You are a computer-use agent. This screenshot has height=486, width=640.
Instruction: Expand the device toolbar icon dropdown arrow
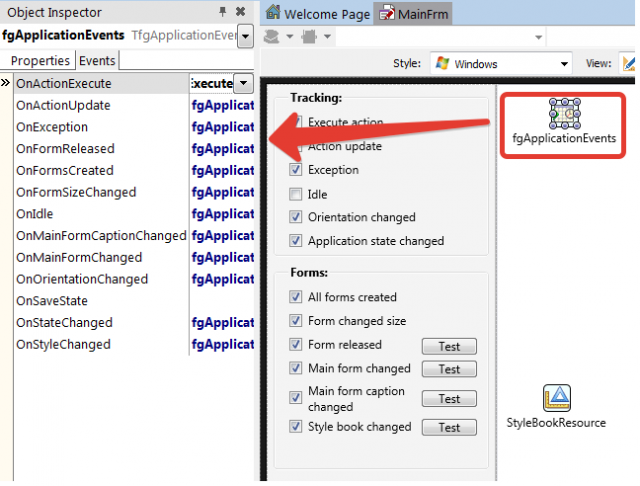289,37
